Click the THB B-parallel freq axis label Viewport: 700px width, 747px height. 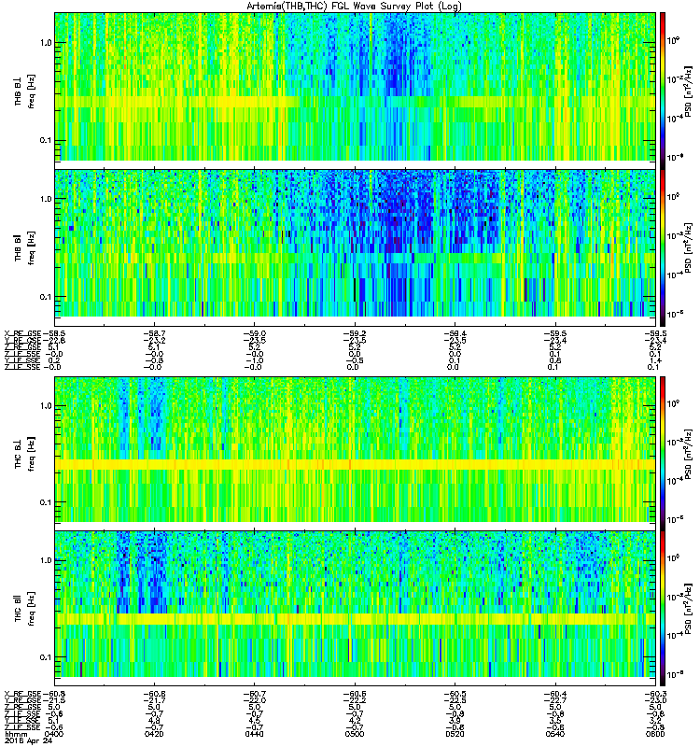32,247
